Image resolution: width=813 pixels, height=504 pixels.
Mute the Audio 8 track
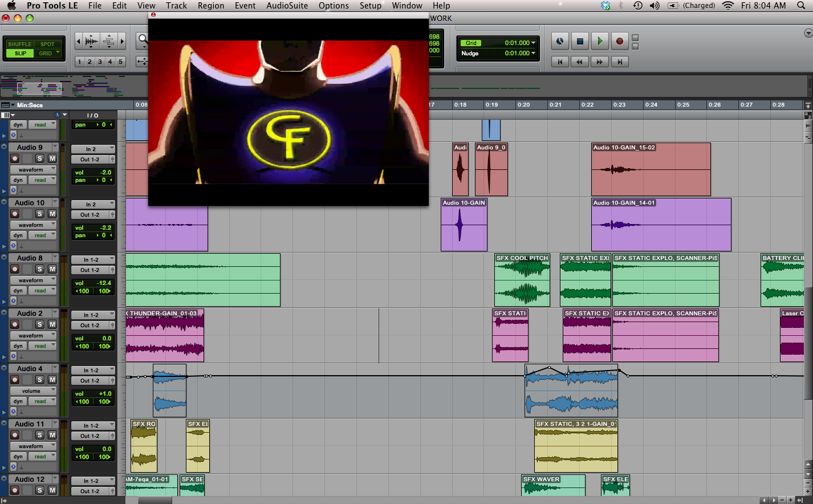[52, 269]
